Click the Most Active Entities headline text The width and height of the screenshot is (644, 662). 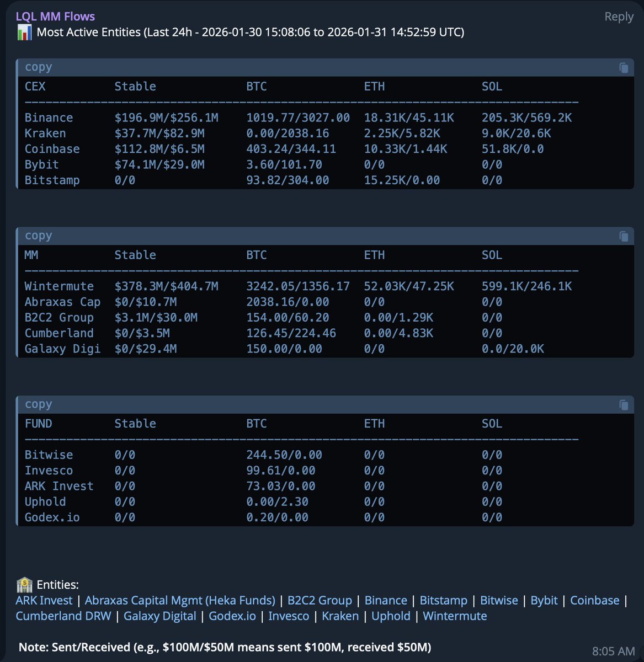(251, 32)
